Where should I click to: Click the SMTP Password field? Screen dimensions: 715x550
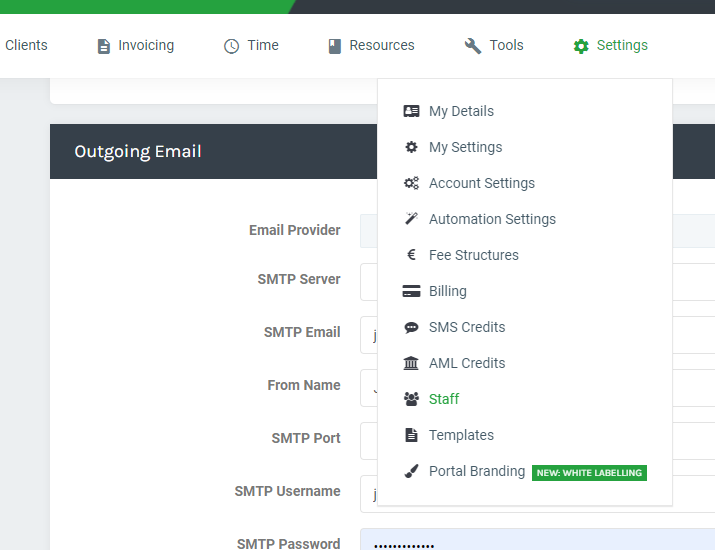pos(537,540)
